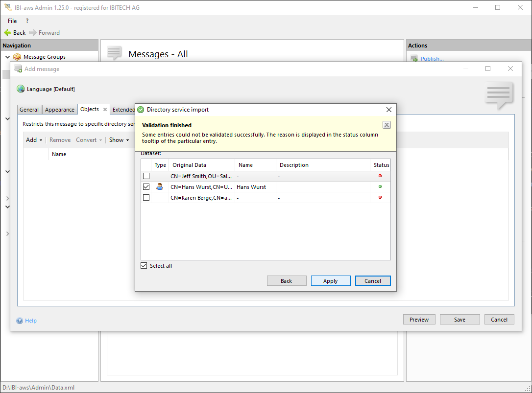
Task: Open the File menu
Action: click(x=12, y=21)
